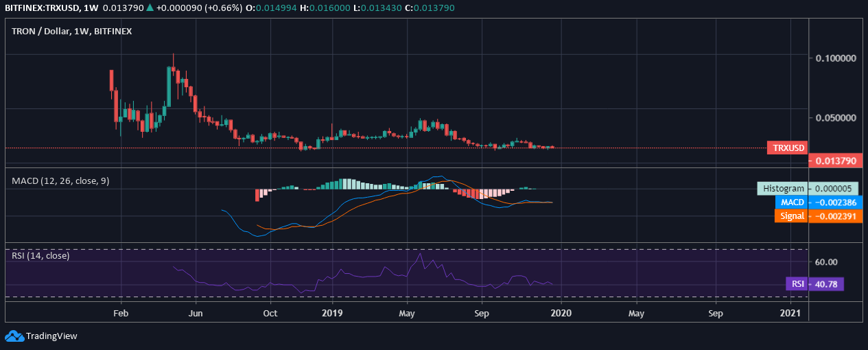The width and height of the screenshot is (868, 350).
Task: Click the 0.013790 current price tag
Action: [834, 161]
